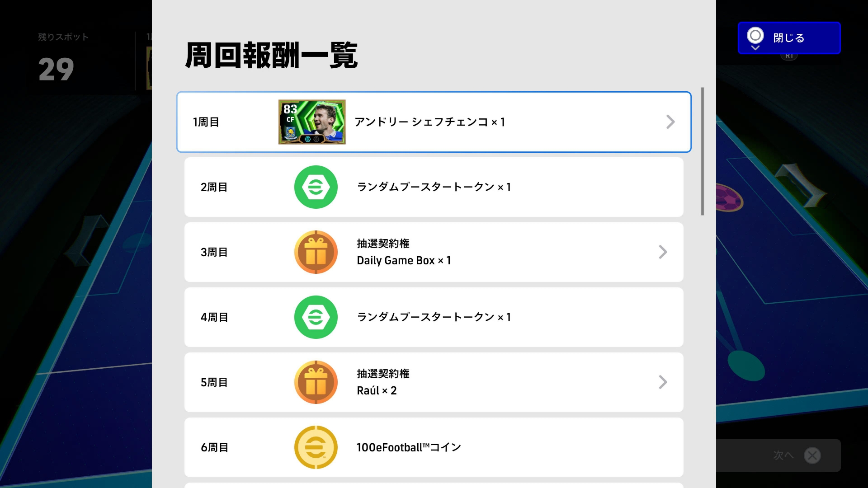Click the 周回報酬一覧 heading
This screenshot has height=488, width=868.
[271, 56]
